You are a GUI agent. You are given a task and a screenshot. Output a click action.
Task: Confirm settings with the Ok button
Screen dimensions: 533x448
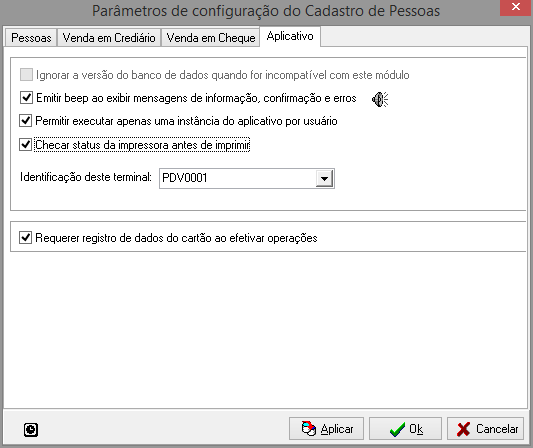point(405,429)
